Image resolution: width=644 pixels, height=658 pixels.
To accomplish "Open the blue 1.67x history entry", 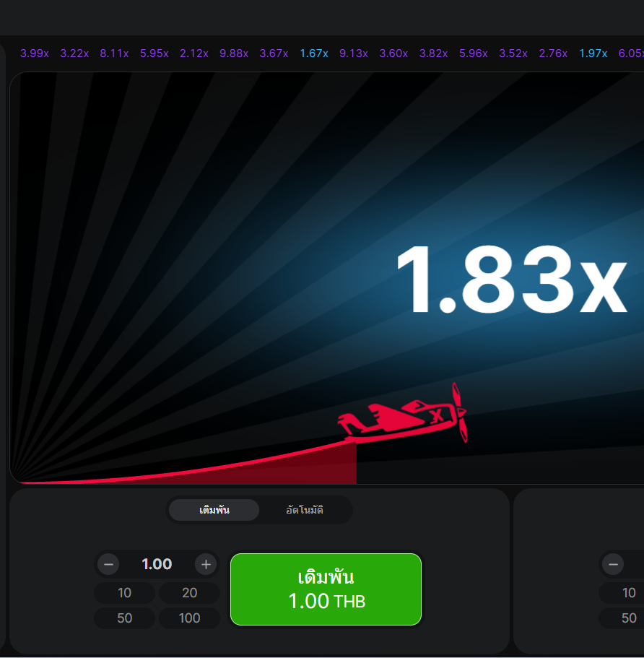I will pos(314,53).
